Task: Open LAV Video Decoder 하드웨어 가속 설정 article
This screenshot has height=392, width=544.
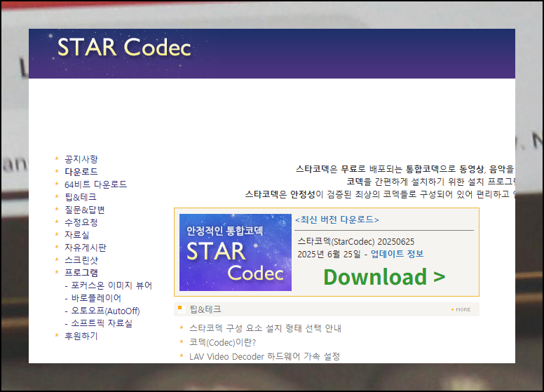Action: tap(264, 357)
